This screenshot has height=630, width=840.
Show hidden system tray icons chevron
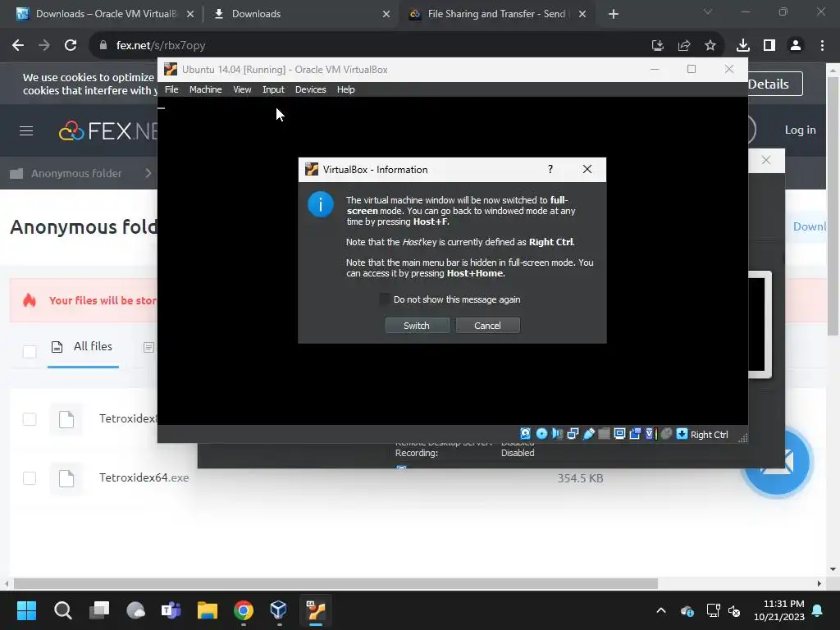pos(661,610)
